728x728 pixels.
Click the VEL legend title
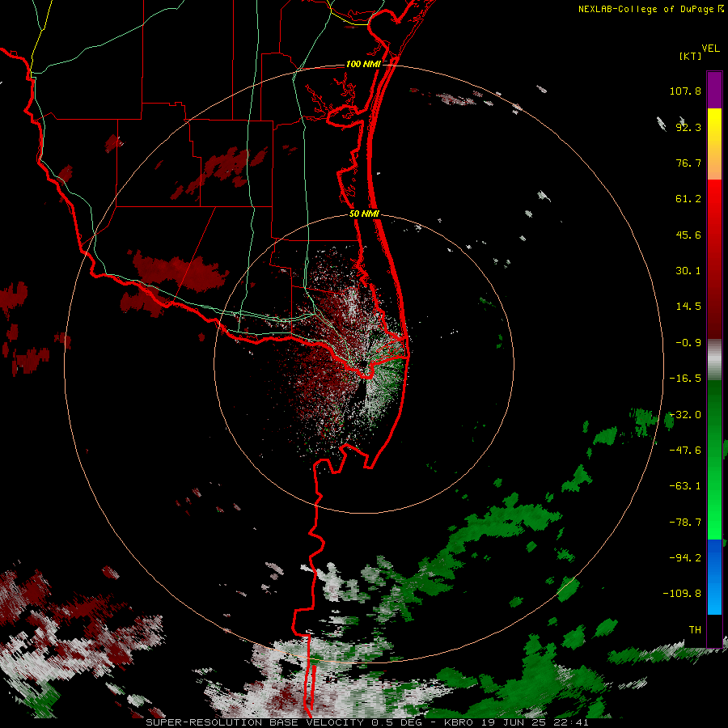(x=710, y=49)
